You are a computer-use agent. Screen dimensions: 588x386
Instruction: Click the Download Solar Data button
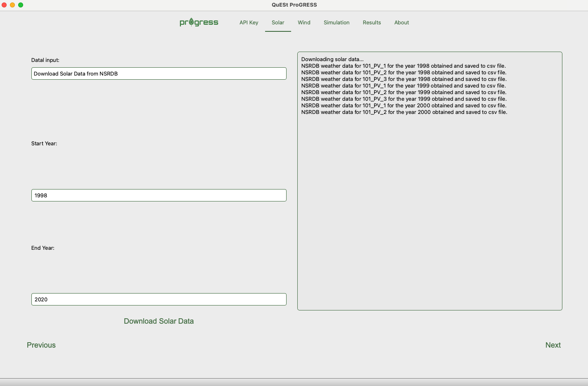pyautogui.click(x=159, y=321)
